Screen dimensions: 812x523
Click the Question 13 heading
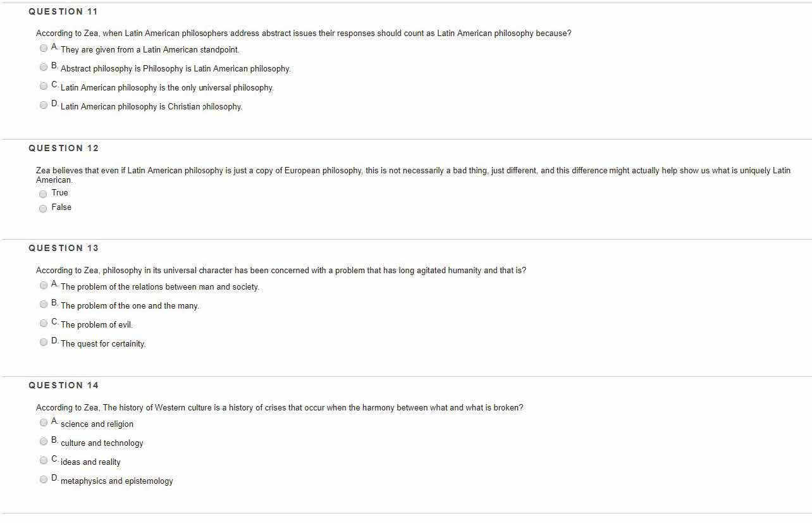tap(63, 248)
